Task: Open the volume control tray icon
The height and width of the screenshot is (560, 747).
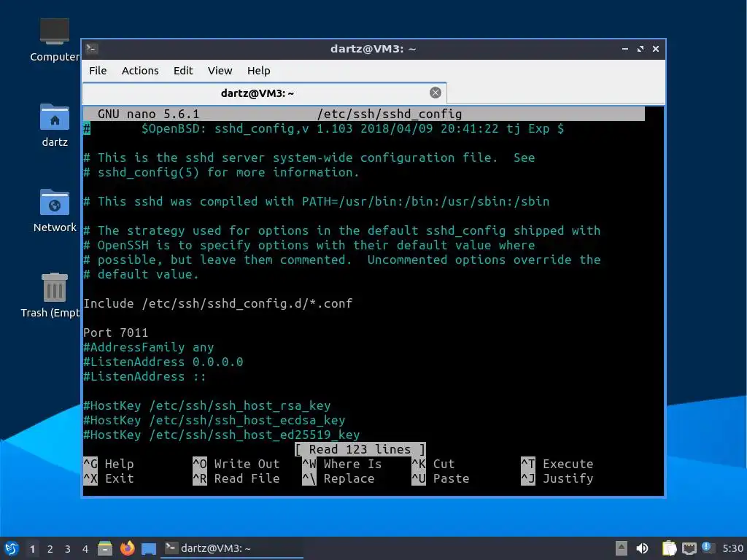Action: 643,548
